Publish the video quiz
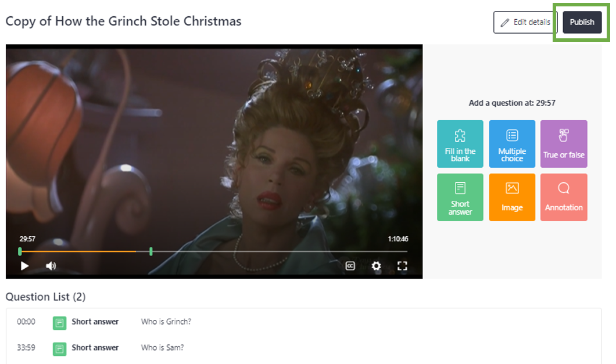The image size is (616, 364). coord(582,22)
